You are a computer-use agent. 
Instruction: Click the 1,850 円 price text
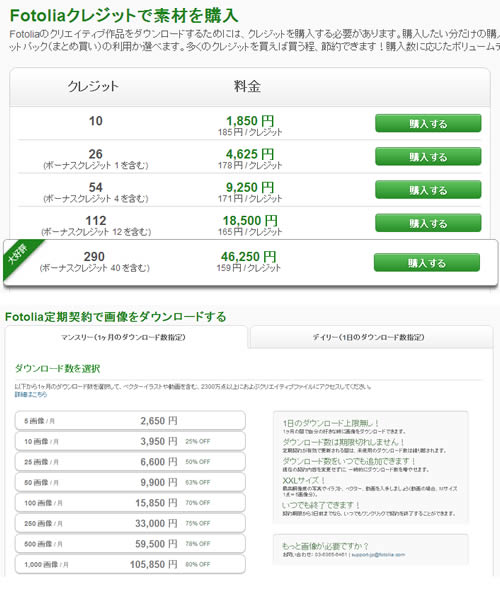[x=250, y=121]
